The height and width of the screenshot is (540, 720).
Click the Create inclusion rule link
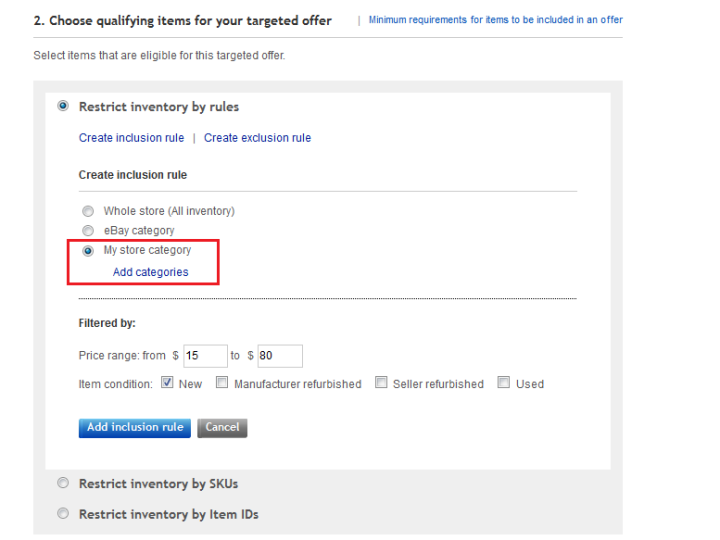[x=131, y=138]
